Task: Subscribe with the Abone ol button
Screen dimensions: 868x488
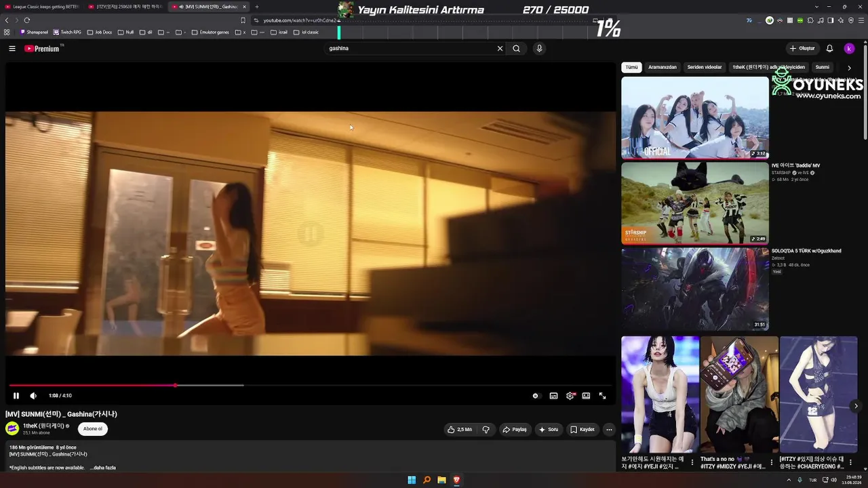Action: click(x=93, y=428)
